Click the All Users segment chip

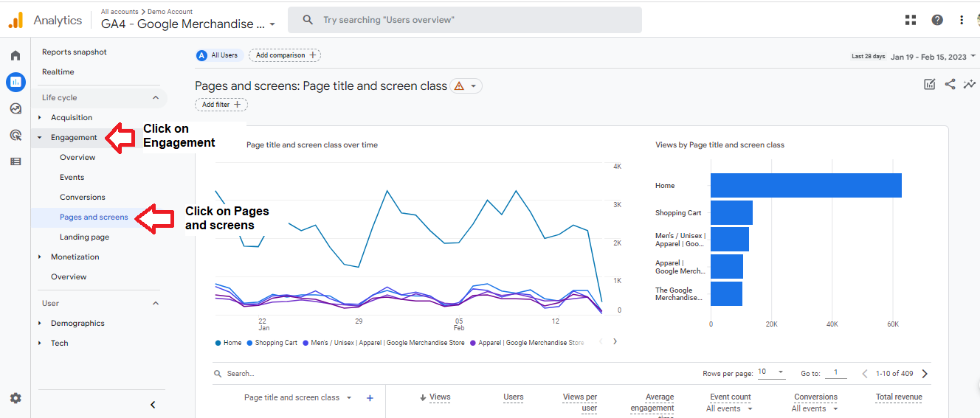pos(219,55)
